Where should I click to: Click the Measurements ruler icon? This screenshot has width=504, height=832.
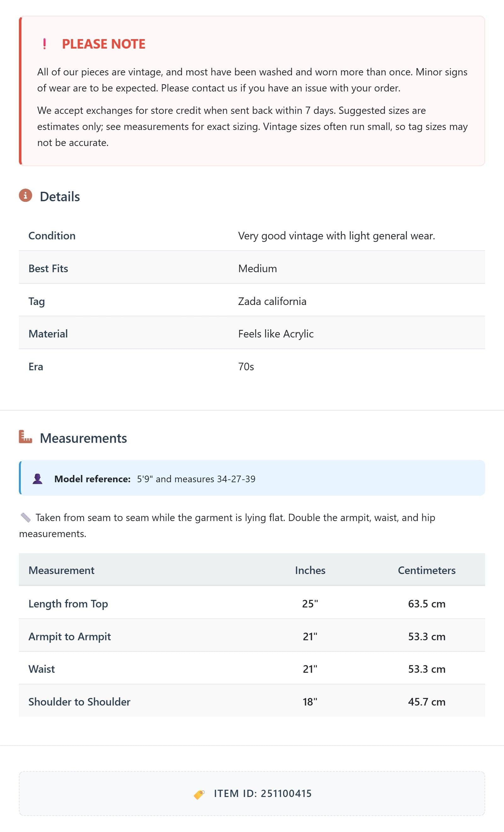25,437
